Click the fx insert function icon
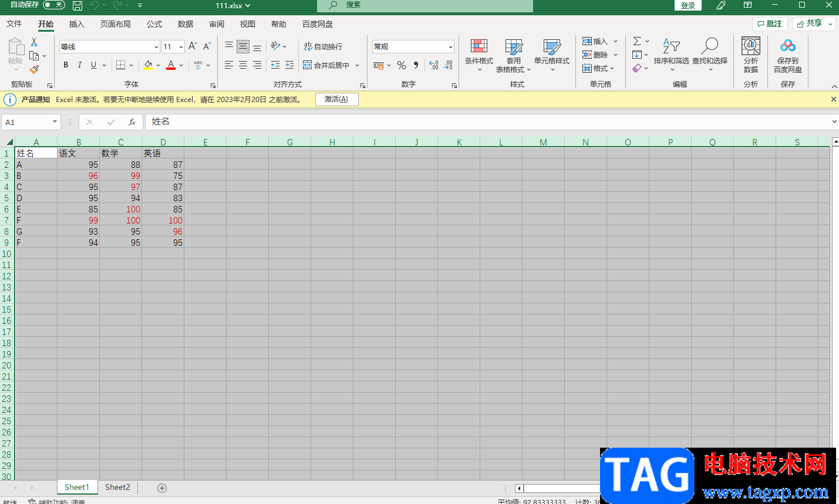 [132, 122]
